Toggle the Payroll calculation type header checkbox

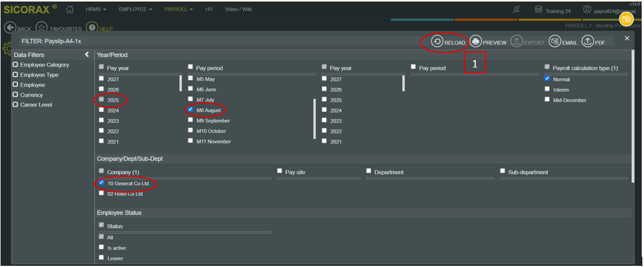pos(547,67)
